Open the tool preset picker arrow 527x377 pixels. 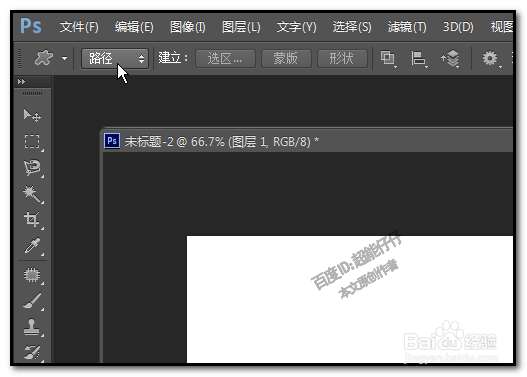pos(64,58)
